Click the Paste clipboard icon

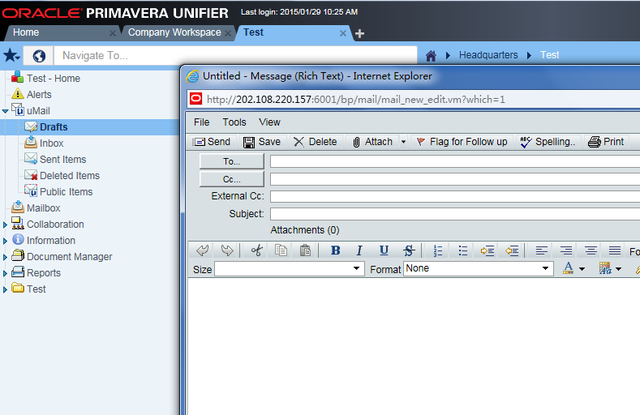click(x=305, y=250)
